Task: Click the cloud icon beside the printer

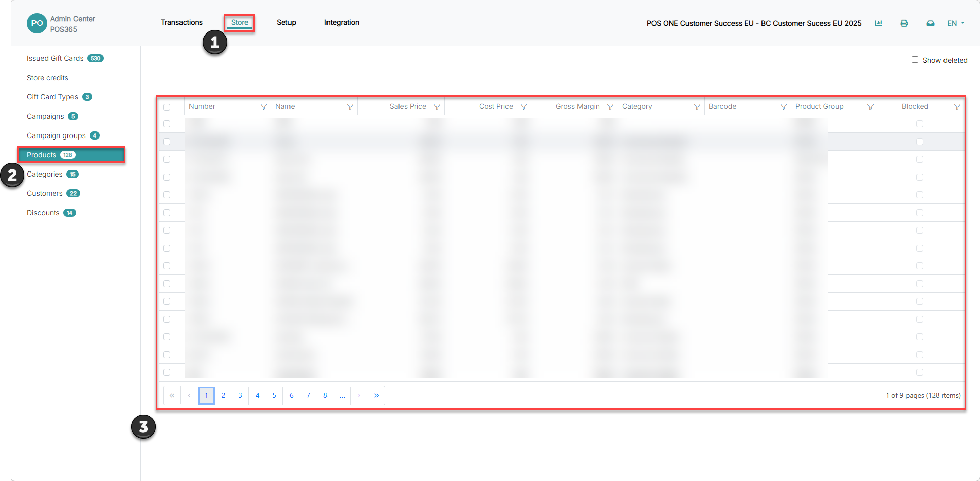Action: (930, 23)
